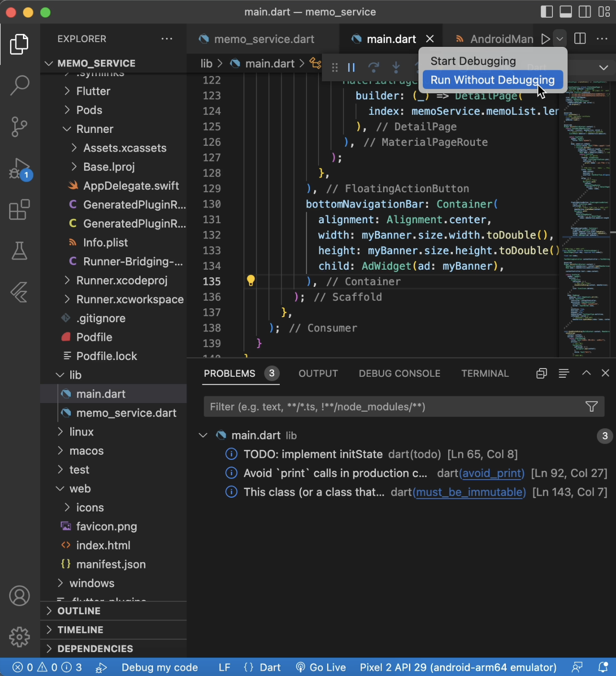Open the Explorer view in activity bar
Image resolution: width=616 pixels, height=676 pixels.
pyautogui.click(x=20, y=44)
